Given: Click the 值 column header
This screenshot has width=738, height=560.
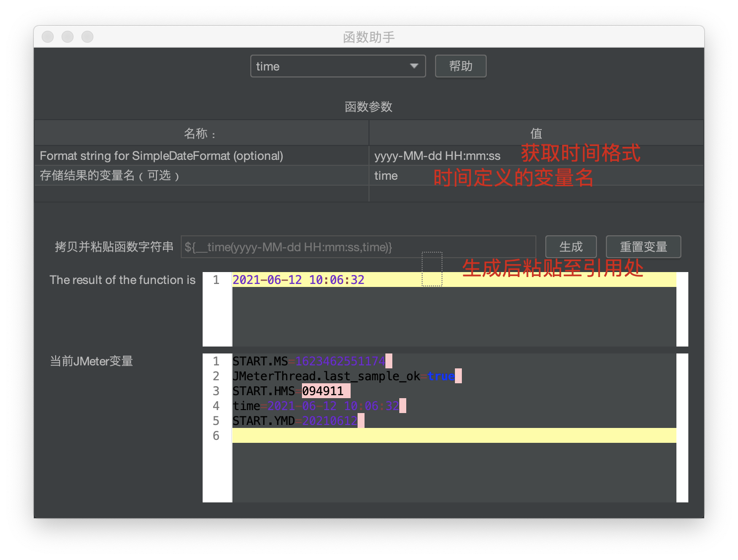Looking at the screenshot, I should (536, 133).
